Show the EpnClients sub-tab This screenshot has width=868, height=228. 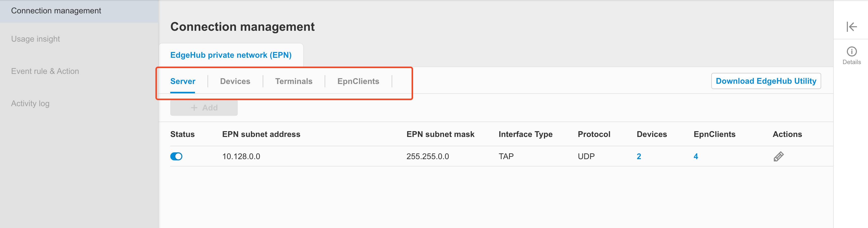(358, 81)
